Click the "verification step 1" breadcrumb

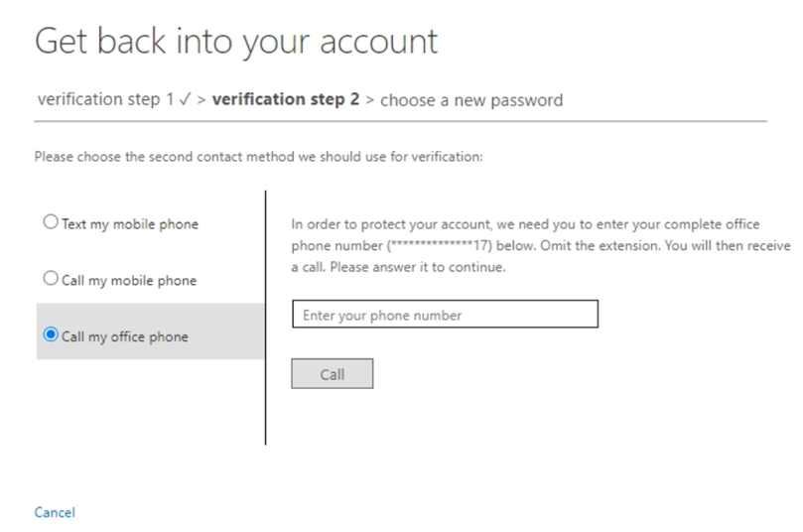(x=104, y=99)
